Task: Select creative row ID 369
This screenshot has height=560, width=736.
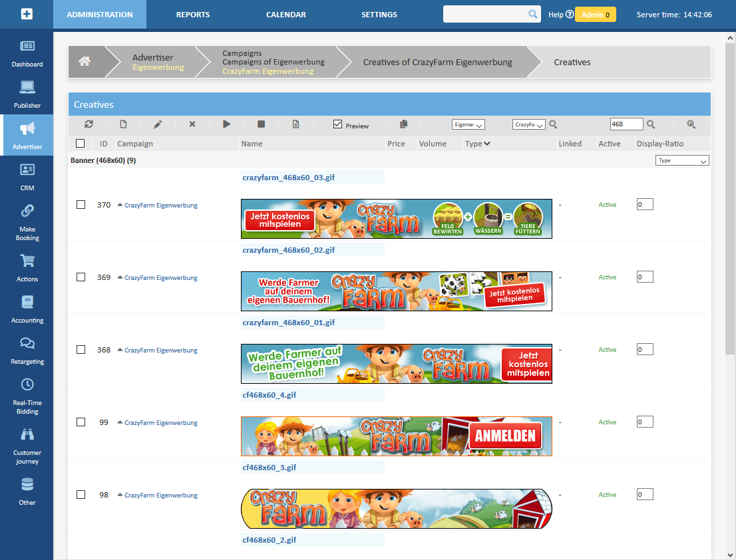Action: click(81, 277)
